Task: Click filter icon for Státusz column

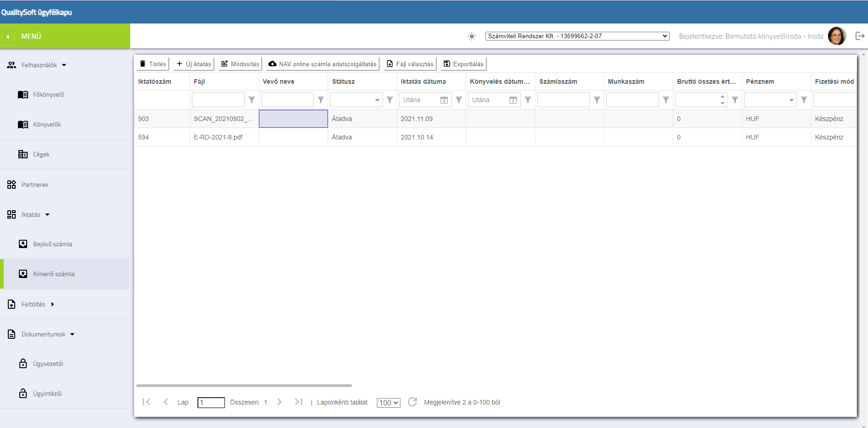Action: [390, 100]
